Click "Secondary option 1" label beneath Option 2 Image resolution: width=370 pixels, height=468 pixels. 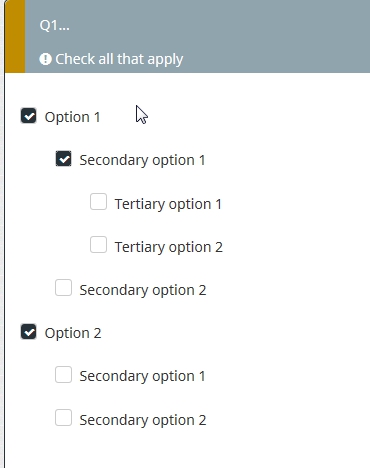pos(142,376)
